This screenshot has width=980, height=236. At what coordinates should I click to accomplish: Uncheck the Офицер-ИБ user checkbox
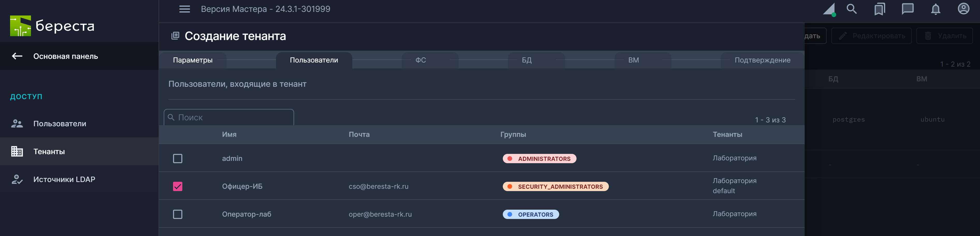pos(178,186)
